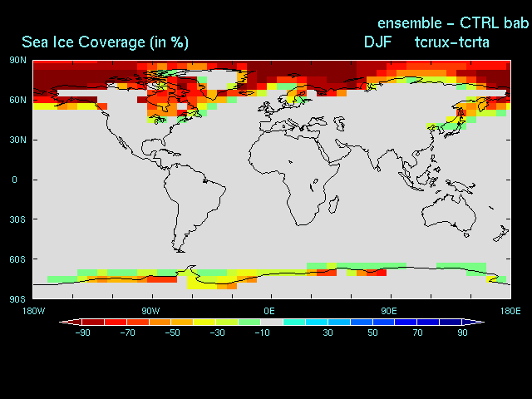Click the "-70" color bar label
The height and width of the screenshot is (399, 532).
[127, 332]
